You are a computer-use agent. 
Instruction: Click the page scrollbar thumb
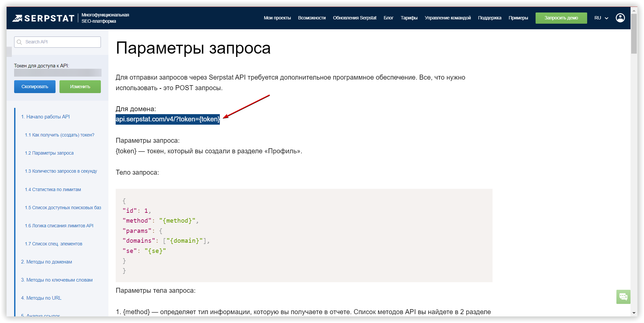point(634,34)
